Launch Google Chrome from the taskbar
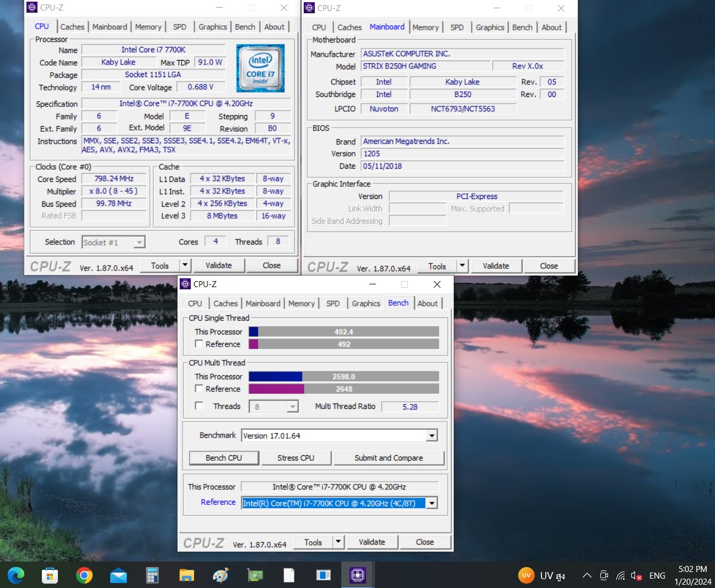This screenshot has width=715, height=588. (84, 575)
